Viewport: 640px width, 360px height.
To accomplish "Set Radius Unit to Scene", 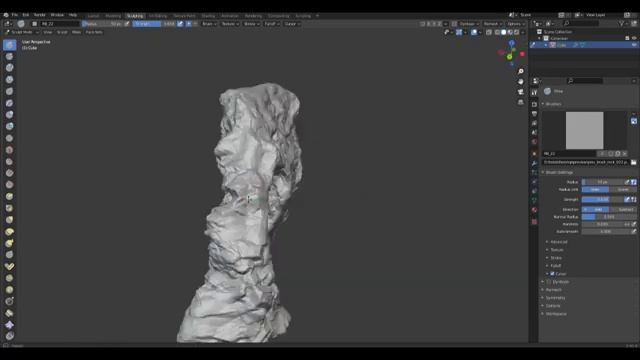I will point(623,189).
